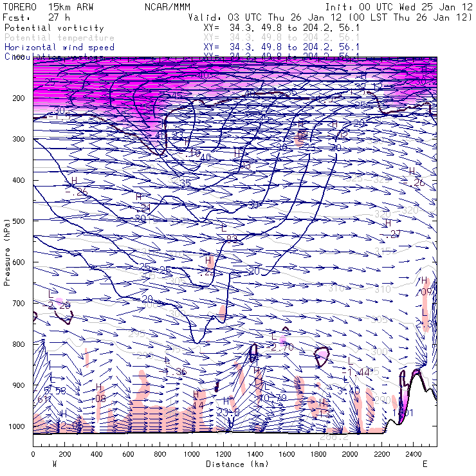476x476 pixels.
Task: Click the 1600 km distance tick label
Action: (x=287, y=454)
